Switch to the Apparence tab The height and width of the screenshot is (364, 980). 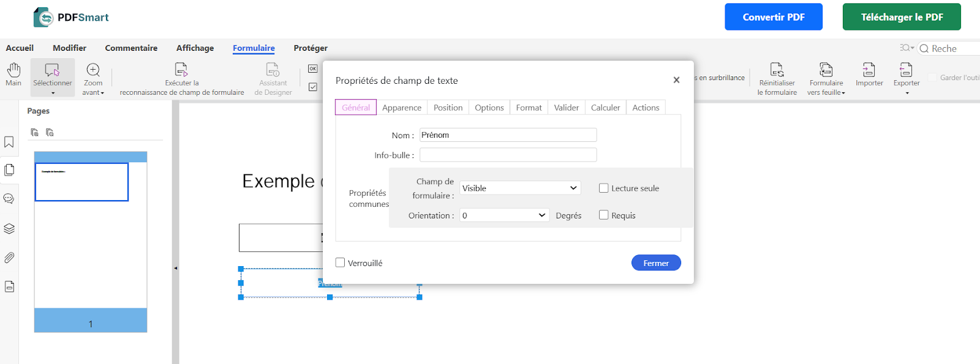pos(402,107)
